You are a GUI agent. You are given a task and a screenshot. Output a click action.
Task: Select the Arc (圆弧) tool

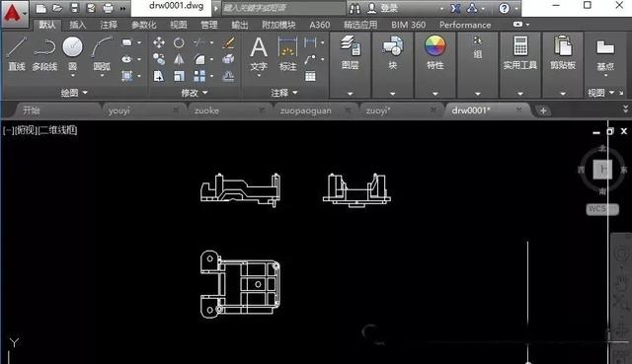[102, 53]
